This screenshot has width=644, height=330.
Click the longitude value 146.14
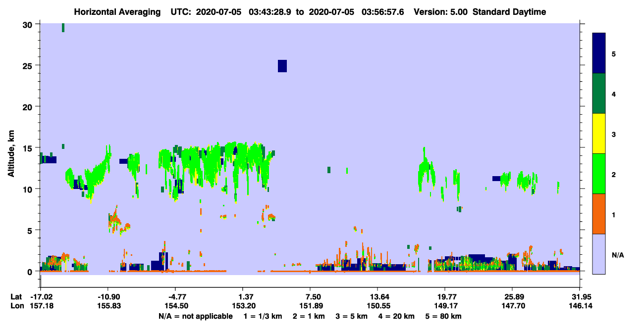click(580, 306)
